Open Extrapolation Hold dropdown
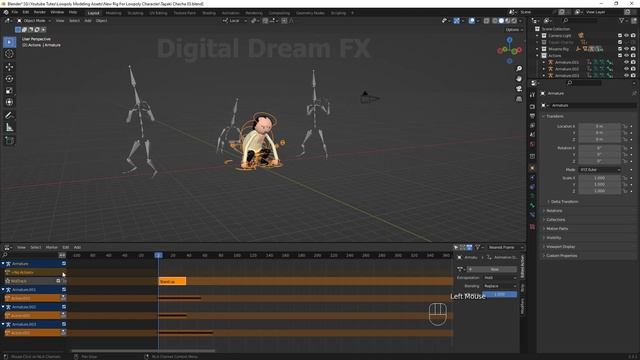The image size is (640, 360). pyautogui.click(x=500, y=278)
